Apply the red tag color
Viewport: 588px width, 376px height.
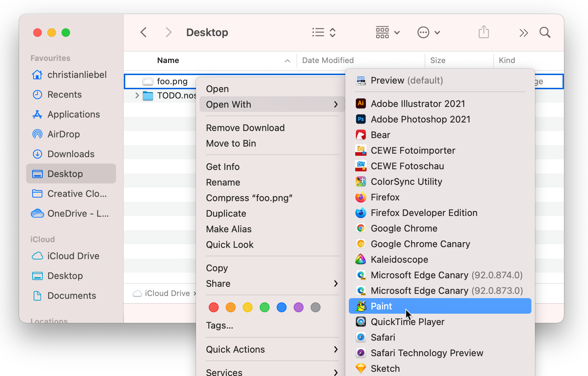214,307
